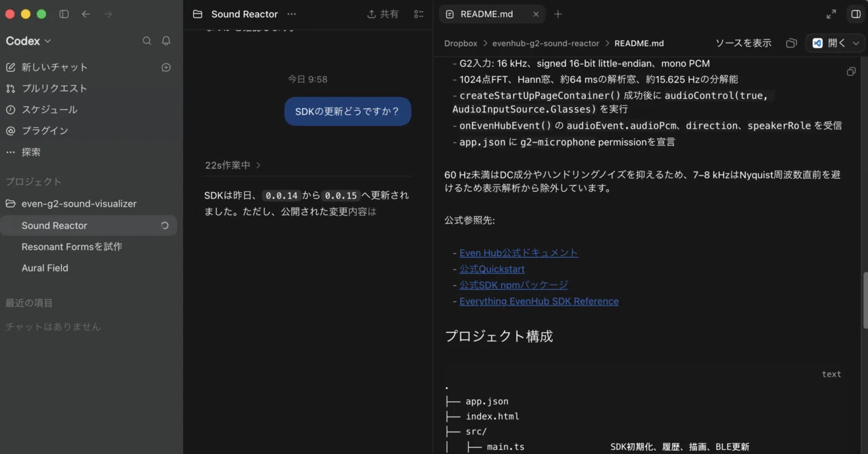
Task: Click index.html in the project tree
Action: (492, 416)
